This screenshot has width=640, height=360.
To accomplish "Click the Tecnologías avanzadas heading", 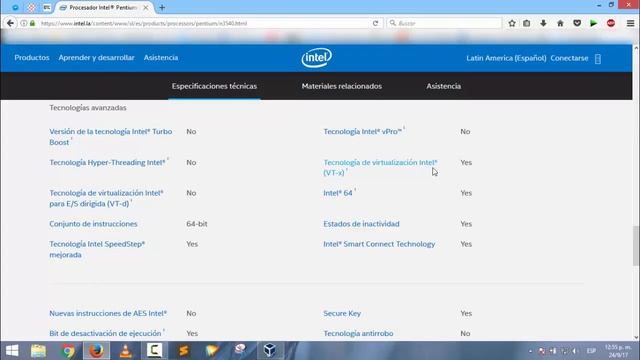I will point(88,108).
